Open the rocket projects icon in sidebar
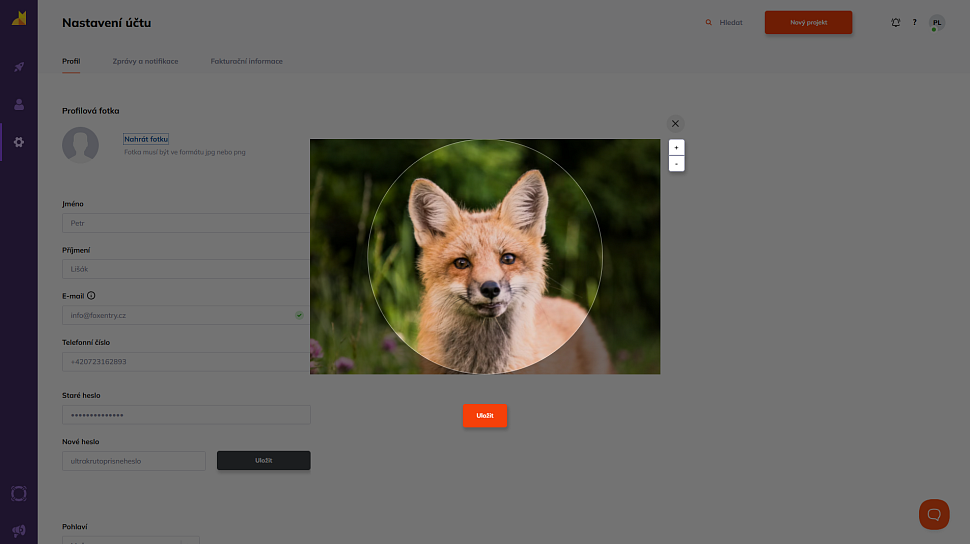Screen dimensions: 970x544 tap(19, 66)
